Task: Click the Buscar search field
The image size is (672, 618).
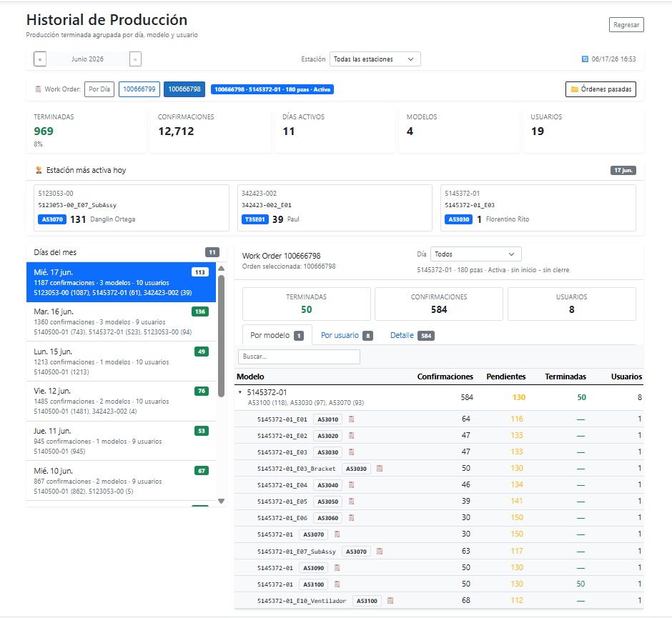Action: point(299,357)
